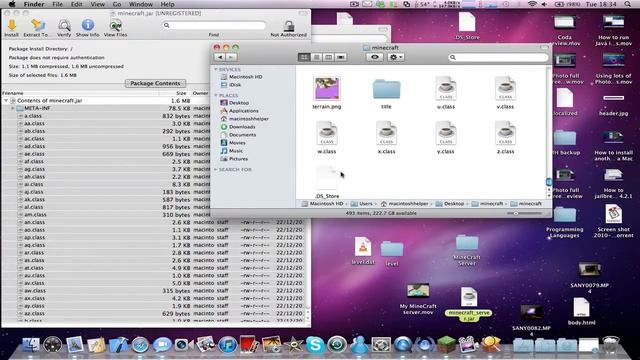Screen dimensions: 640x360
Task: Click the Find search field in jar window
Action: tap(214, 25)
